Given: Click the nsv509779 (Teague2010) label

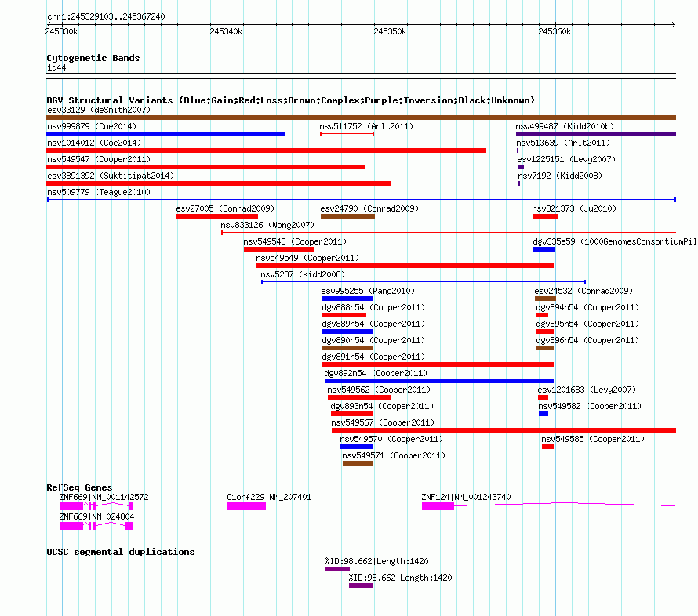Looking at the screenshot, I should pyautogui.click(x=99, y=192).
